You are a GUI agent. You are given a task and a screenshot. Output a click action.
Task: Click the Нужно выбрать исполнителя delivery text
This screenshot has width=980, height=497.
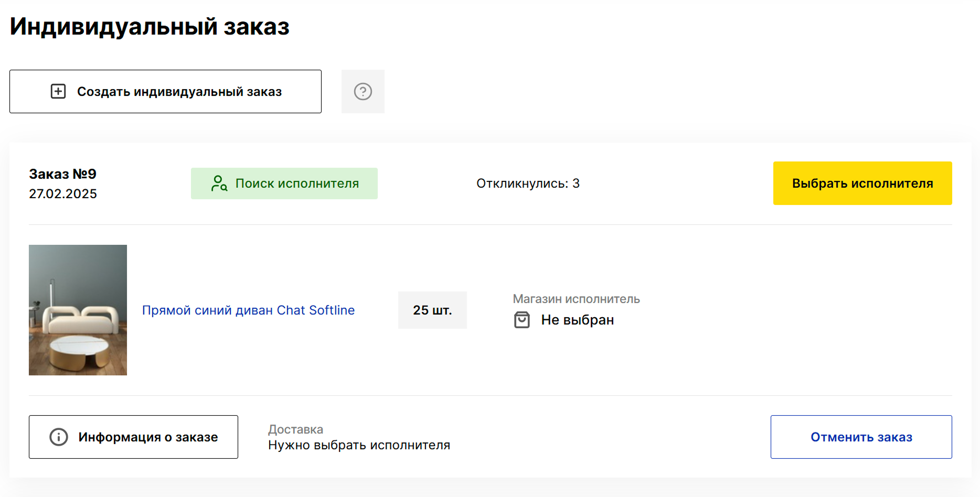tap(359, 445)
